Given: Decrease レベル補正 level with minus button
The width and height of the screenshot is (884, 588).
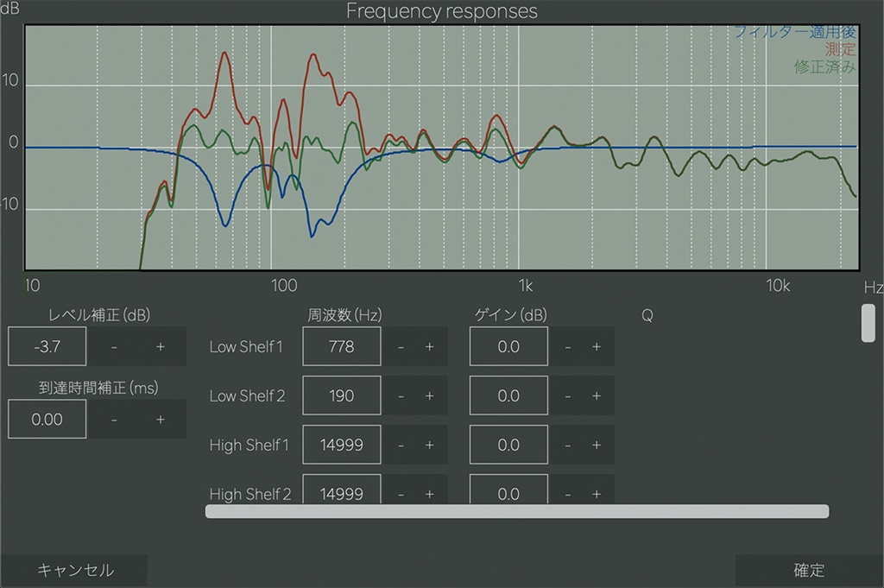Looking at the screenshot, I should [114, 346].
